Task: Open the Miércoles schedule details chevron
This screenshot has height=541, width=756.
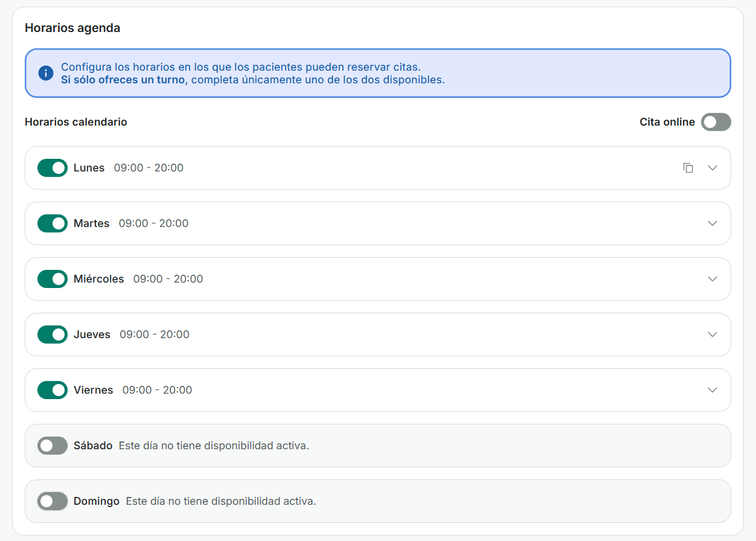Action: click(713, 279)
